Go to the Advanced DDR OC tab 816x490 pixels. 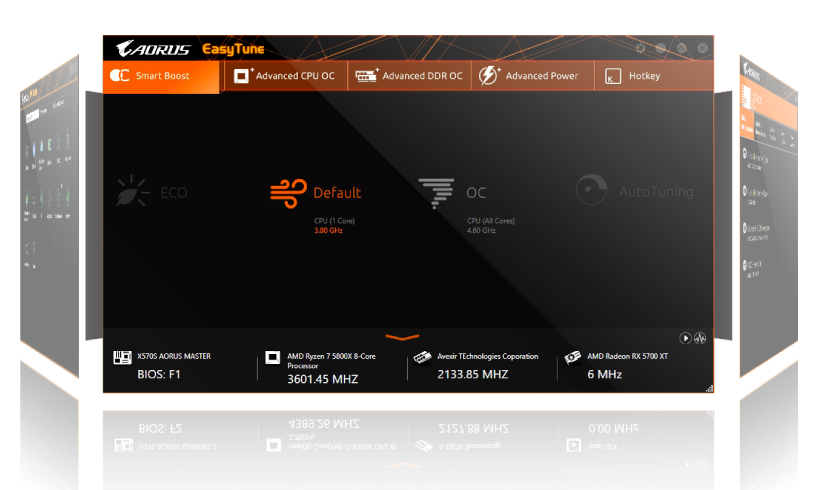tap(410, 76)
